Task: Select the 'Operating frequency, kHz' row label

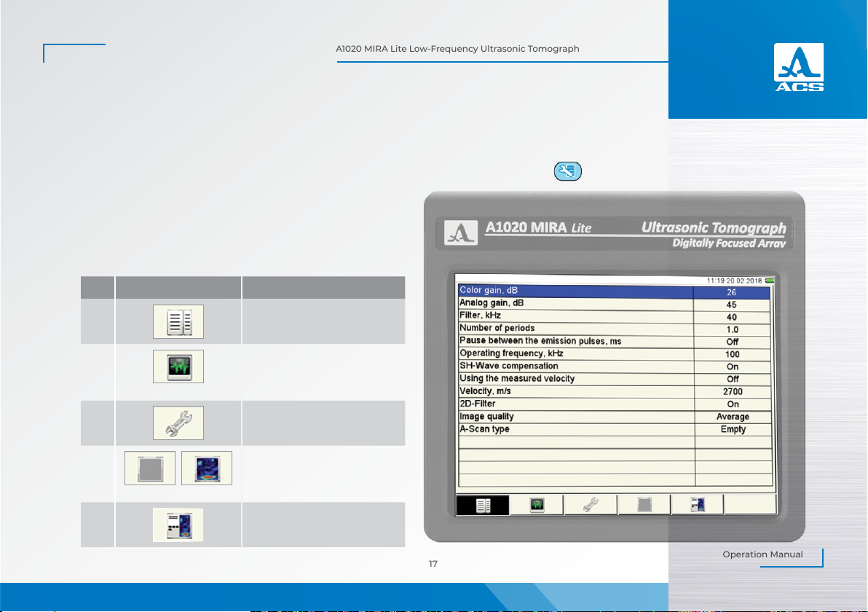Action: [x=511, y=353]
